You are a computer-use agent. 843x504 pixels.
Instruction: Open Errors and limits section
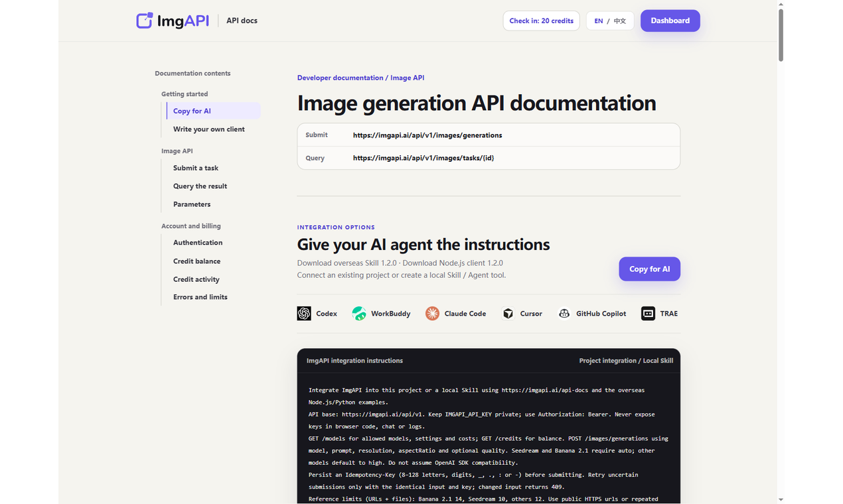click(x=200, y=297)
